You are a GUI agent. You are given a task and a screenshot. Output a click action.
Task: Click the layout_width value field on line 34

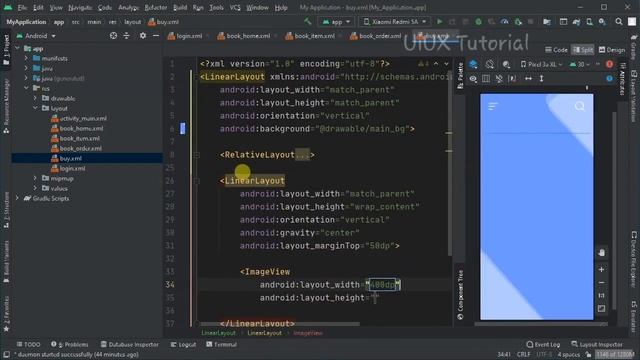click(x=382, y=285)
